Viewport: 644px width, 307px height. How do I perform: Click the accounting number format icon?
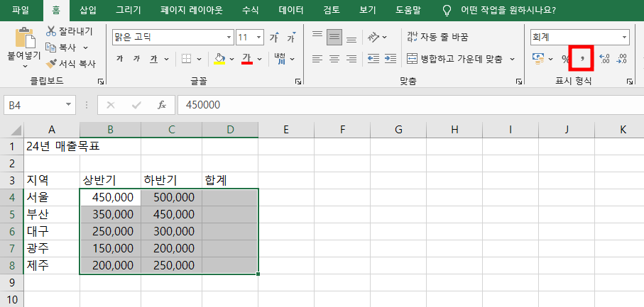coord(538,59)
